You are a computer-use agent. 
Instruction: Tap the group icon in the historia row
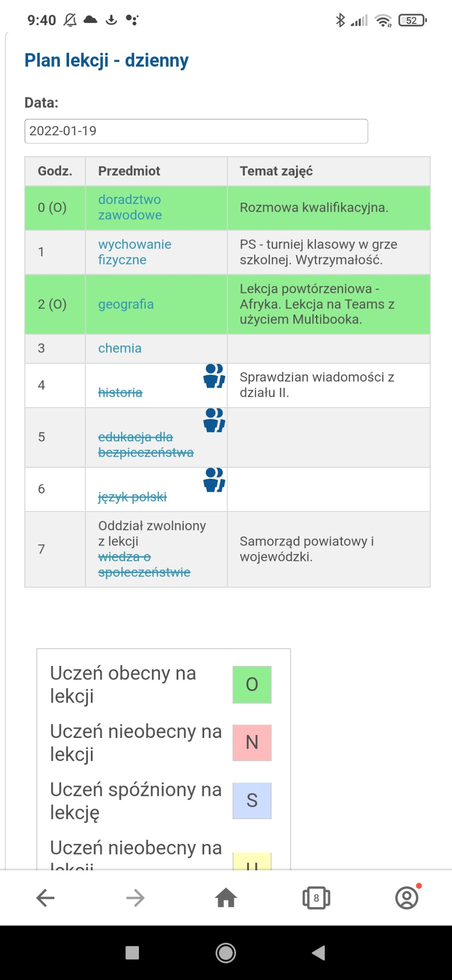click(x=214, y=376)
